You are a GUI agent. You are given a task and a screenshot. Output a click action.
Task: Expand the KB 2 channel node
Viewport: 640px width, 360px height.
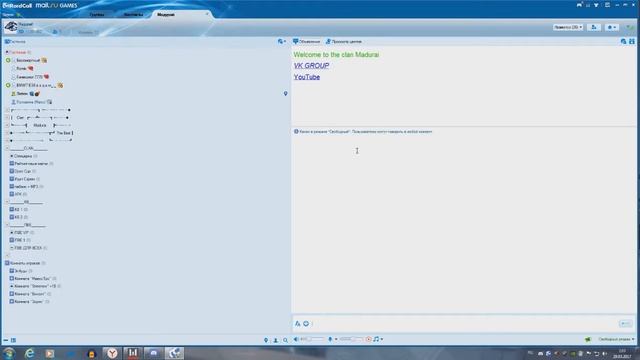(11, 217)
